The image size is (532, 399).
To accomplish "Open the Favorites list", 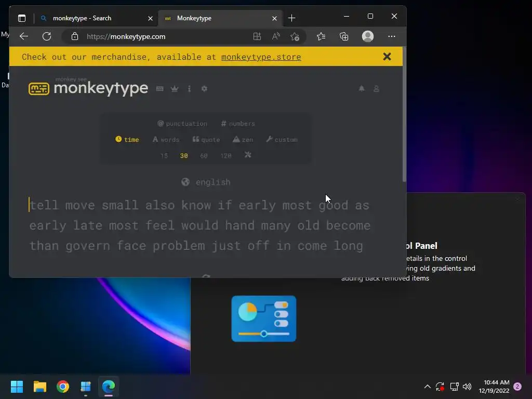I will pos(321,36).
